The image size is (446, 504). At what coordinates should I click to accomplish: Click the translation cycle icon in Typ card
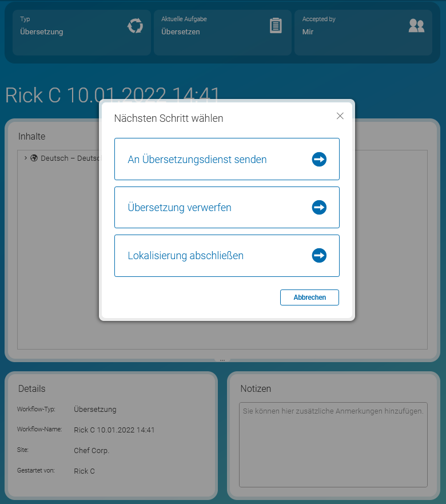136,26
